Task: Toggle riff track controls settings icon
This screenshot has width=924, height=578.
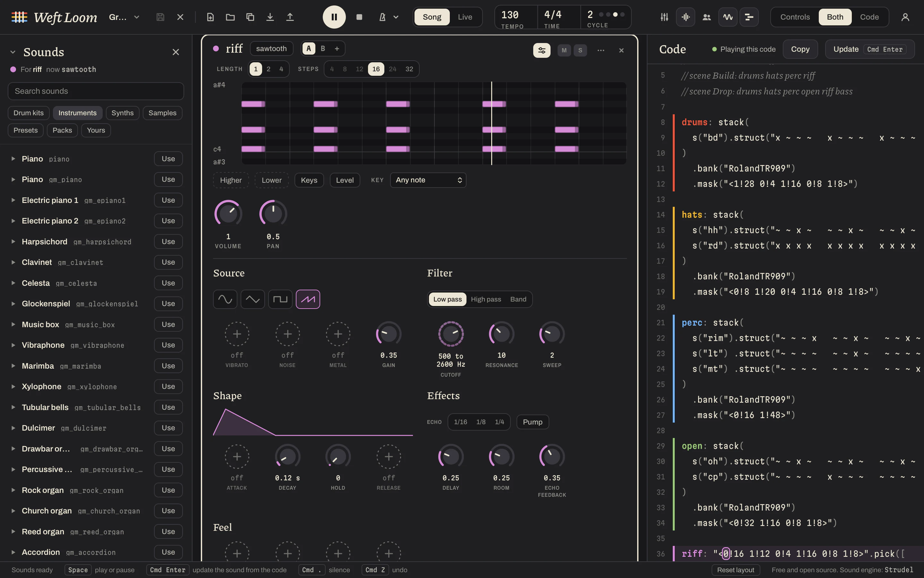Action: (542, 50)
